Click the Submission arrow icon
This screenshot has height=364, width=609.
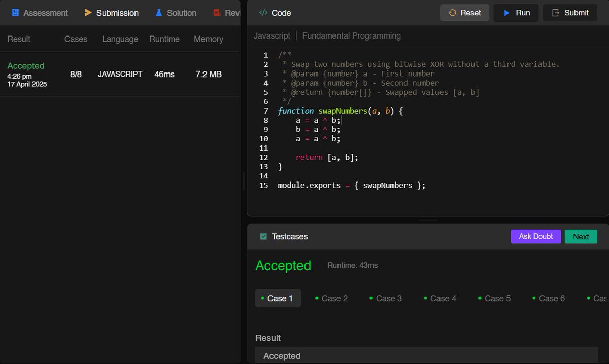point(88,13)
